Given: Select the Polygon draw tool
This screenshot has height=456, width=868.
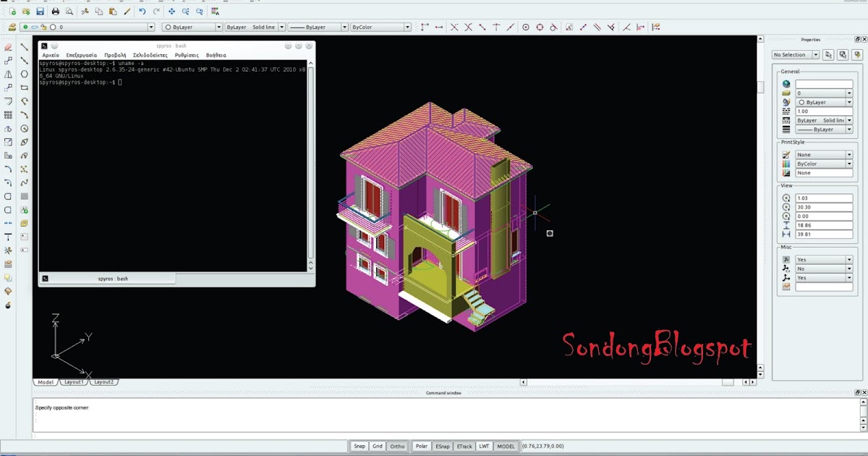Looking at the screenshot, I should (x=25, y=74).
